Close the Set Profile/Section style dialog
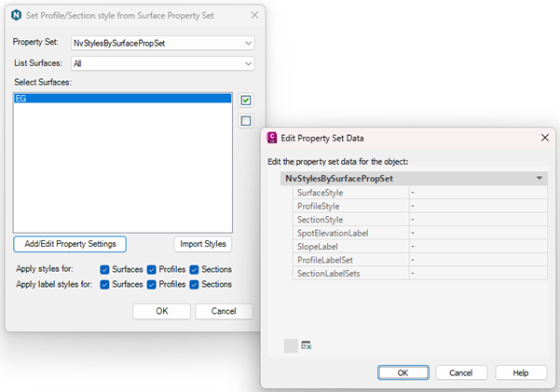560x392 pixels. pyautogui.click(x=255, y=16)
